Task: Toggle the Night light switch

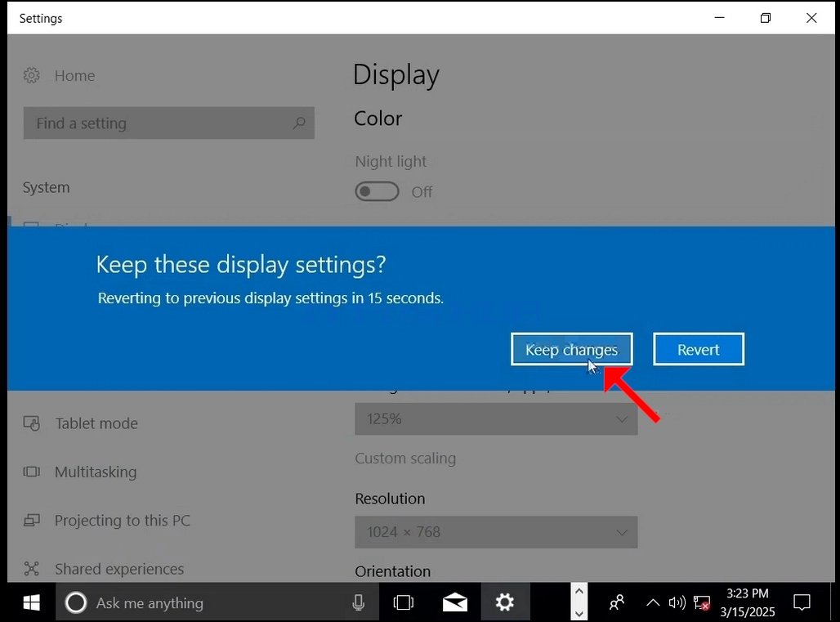Action: (x=377, y=191)
